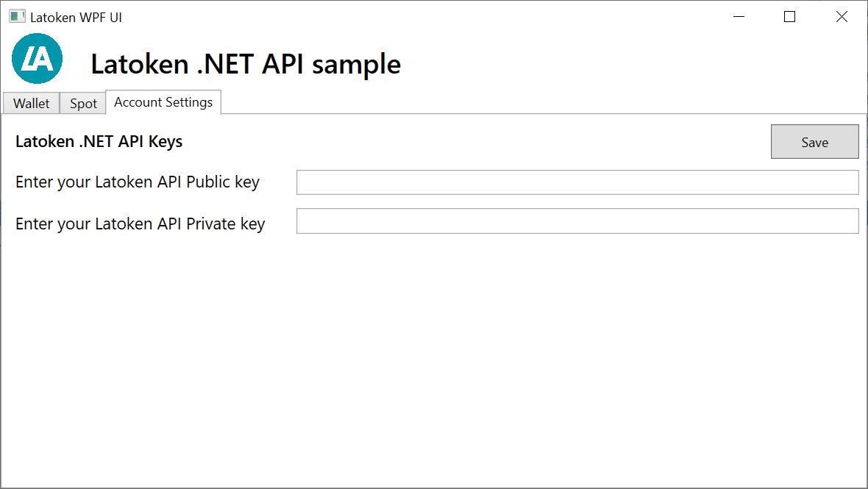868x489 pixels.
Task: Click the Enter your Latoken API Public key label
Action: [x=137, y=182]
